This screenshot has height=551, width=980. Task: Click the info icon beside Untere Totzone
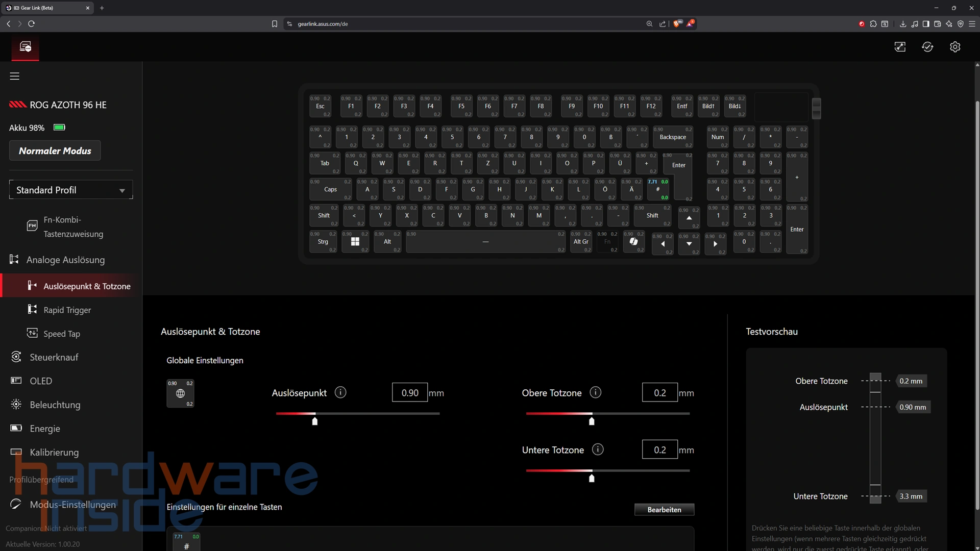click(597, 449)
